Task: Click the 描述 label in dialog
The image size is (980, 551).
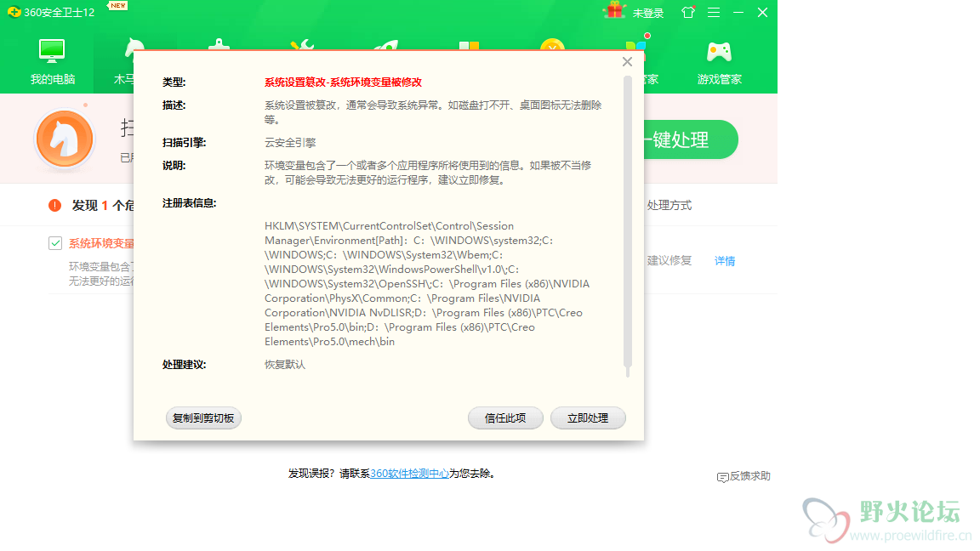Action: coord(174,105)
